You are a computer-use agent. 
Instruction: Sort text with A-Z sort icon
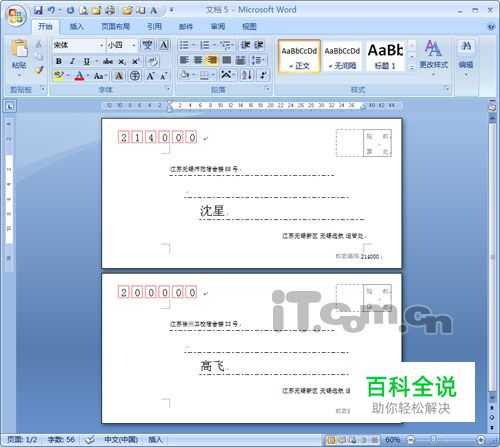[x=247, y=75]
